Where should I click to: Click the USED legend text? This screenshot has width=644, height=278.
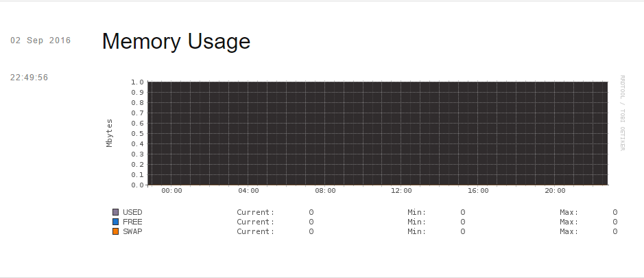point(132,212)
